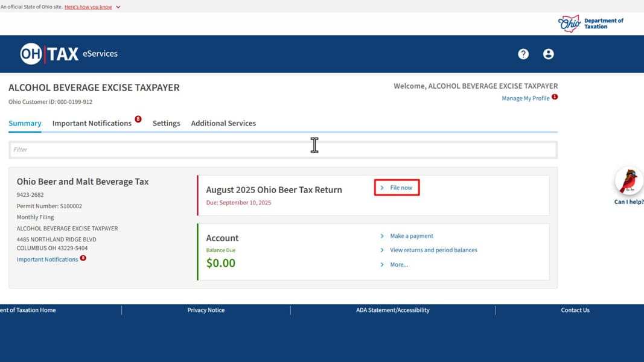
Task: Click File now for August 2025 return
Action: pyautogui.click(x=400, y=188)
